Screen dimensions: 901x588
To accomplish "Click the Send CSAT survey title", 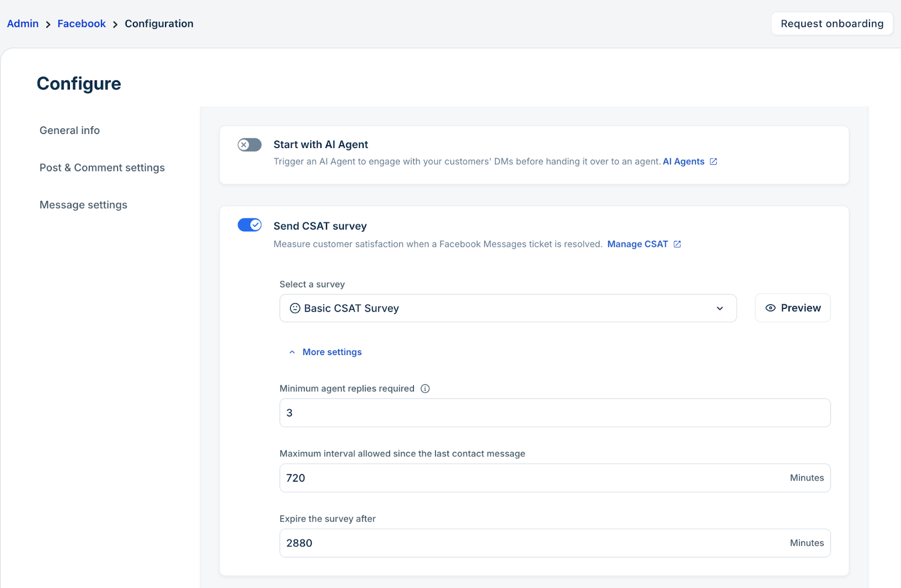I will (x=320, y=226).
